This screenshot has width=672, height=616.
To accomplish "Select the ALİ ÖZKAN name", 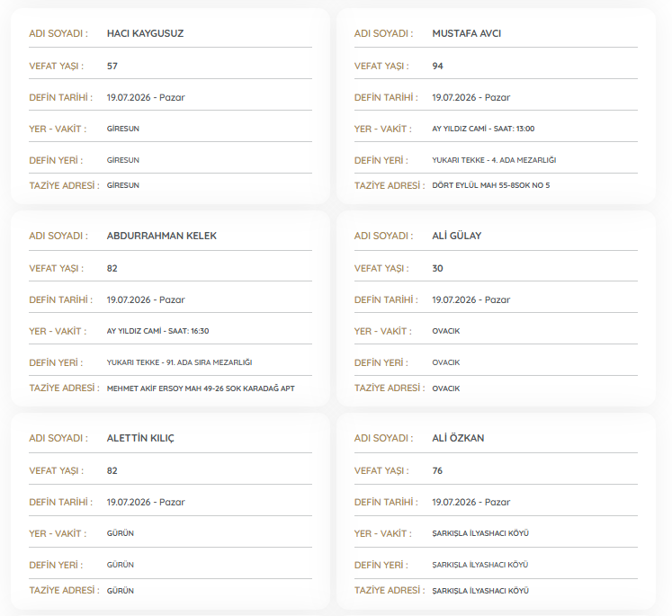I will click(x=458, y=438).
